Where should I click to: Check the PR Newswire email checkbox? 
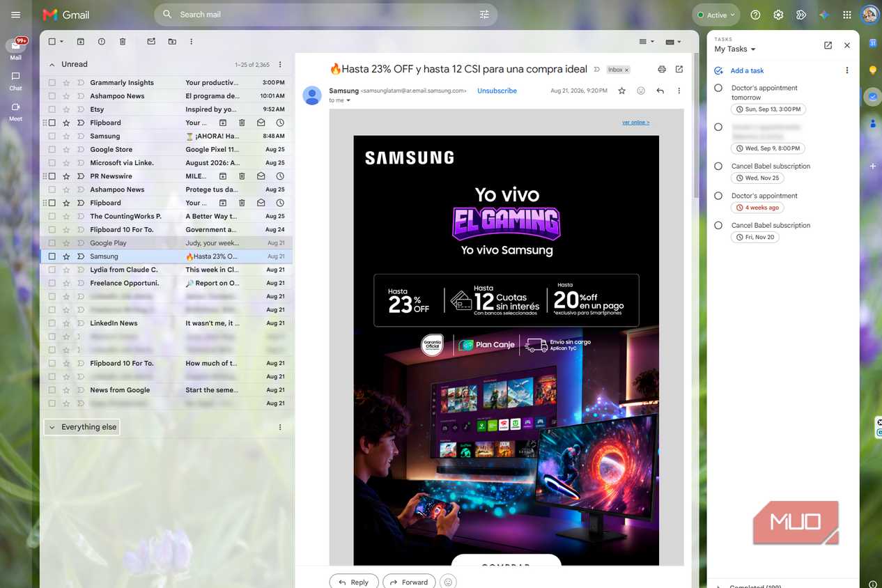click(52, 176)
